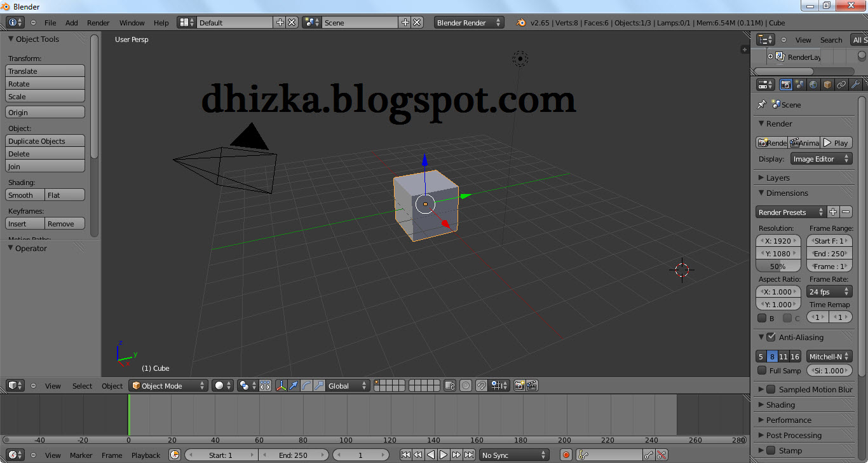This screenshot has height=463, width=868.
Task: Toggle the Anti-Aliasing checkbox
Action: click(x=771, y=337)
